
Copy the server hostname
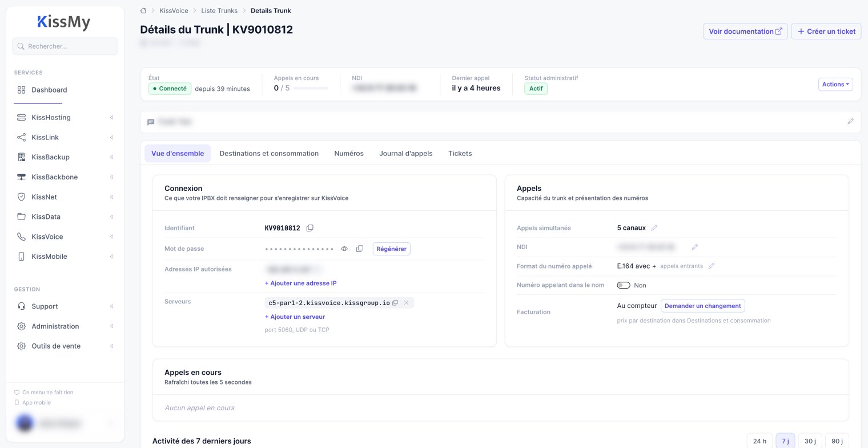tap(395, 303)
